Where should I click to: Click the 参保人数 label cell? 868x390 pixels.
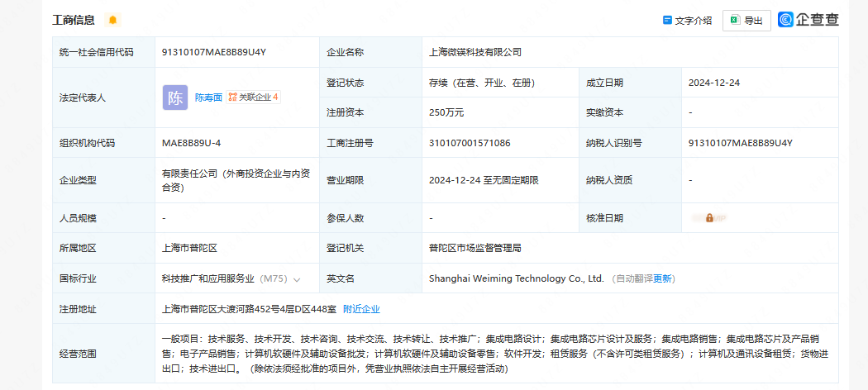click(x=370, y=218)
